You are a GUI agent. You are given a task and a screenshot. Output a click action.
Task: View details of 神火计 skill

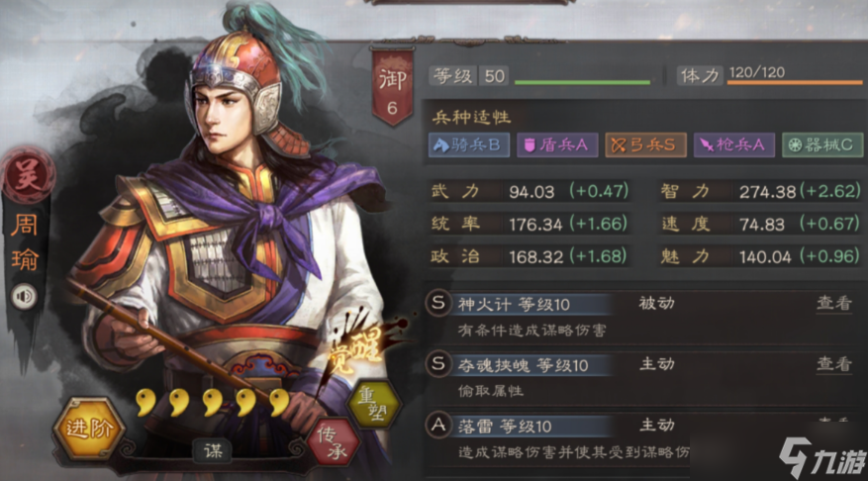click(x=834, y=303)
